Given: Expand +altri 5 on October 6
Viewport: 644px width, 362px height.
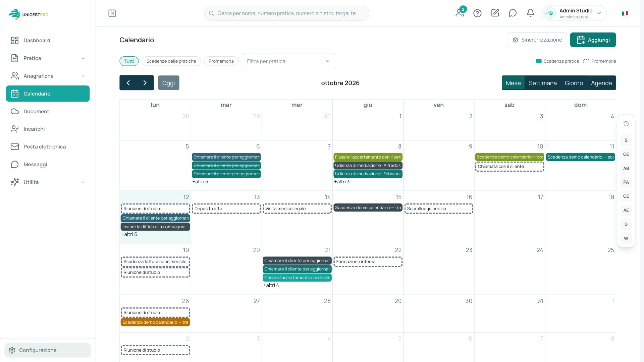Looking at the screenshot, I should point(200,182).
